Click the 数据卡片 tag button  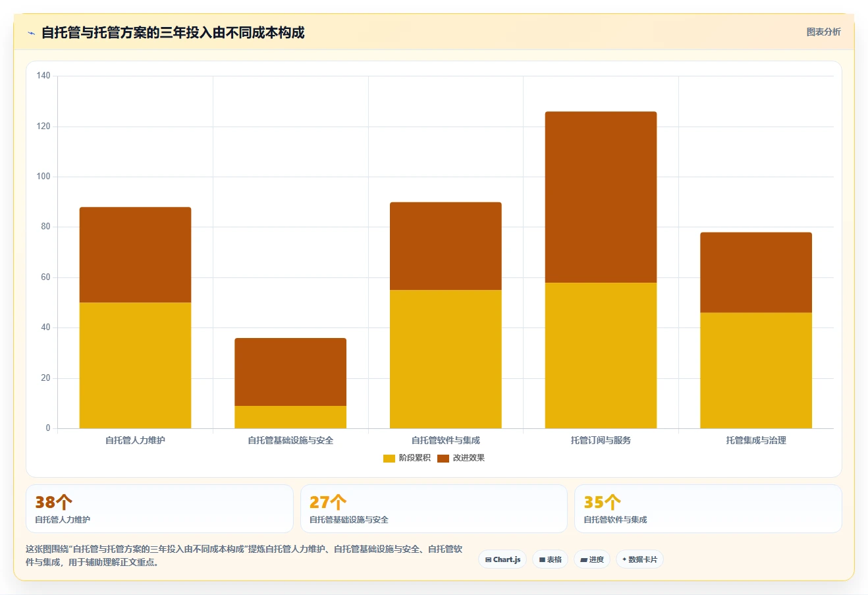pyautogui.click(x=639, y=559)
